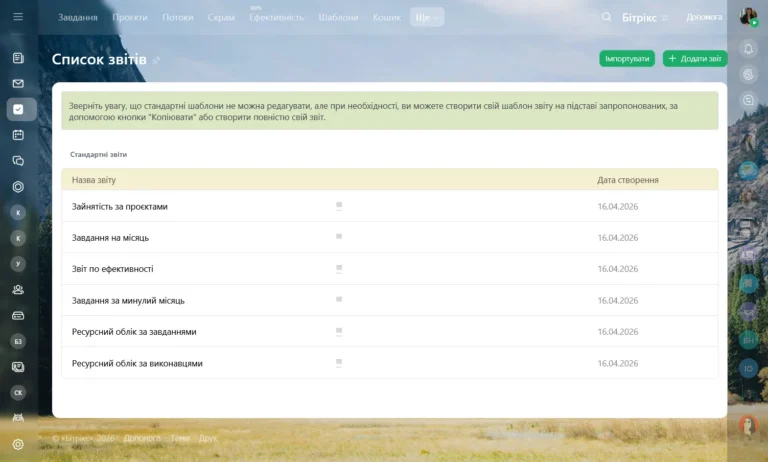Image resolution: width=768 pixels, height=462 pixels.
Task: Click the settings gear at the sidebar bottom
Action: point(18,444)
